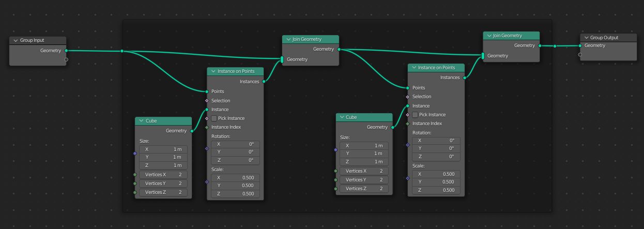Click right Join Geometry output socket
This screenshot has width=644, height=229.
540,45
